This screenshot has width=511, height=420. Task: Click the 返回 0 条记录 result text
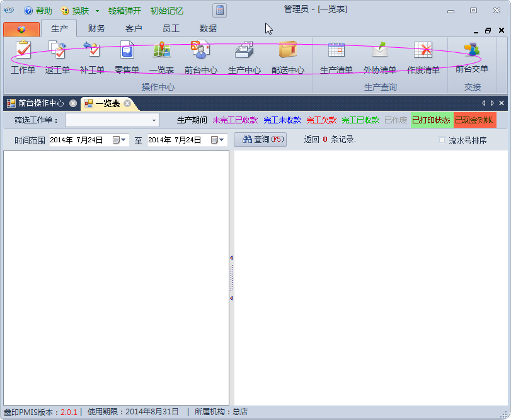click(330, 140)
